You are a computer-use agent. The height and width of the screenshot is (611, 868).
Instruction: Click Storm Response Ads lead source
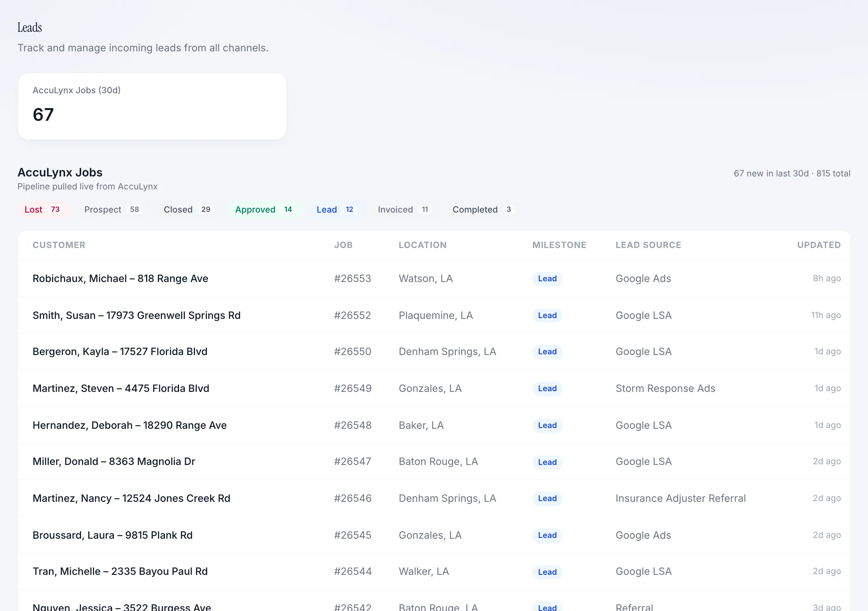click(x=665, y=389)
